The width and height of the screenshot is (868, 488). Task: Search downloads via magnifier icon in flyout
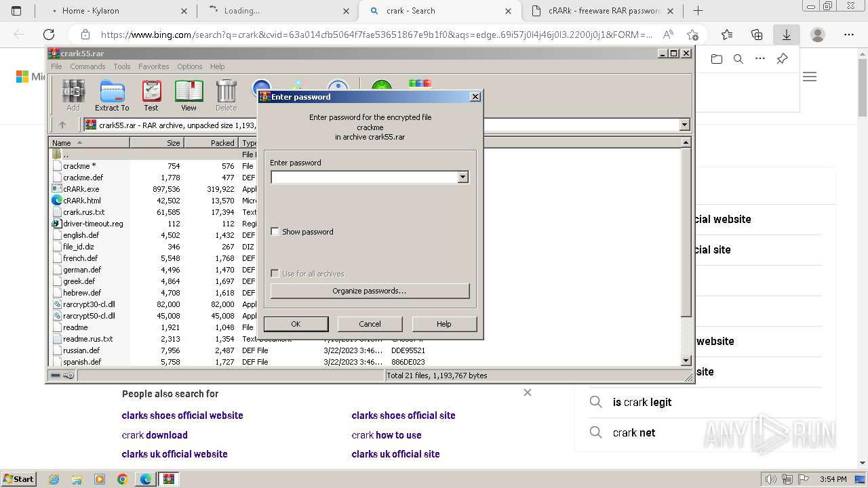pyautogui.click(x=738, y=59)
